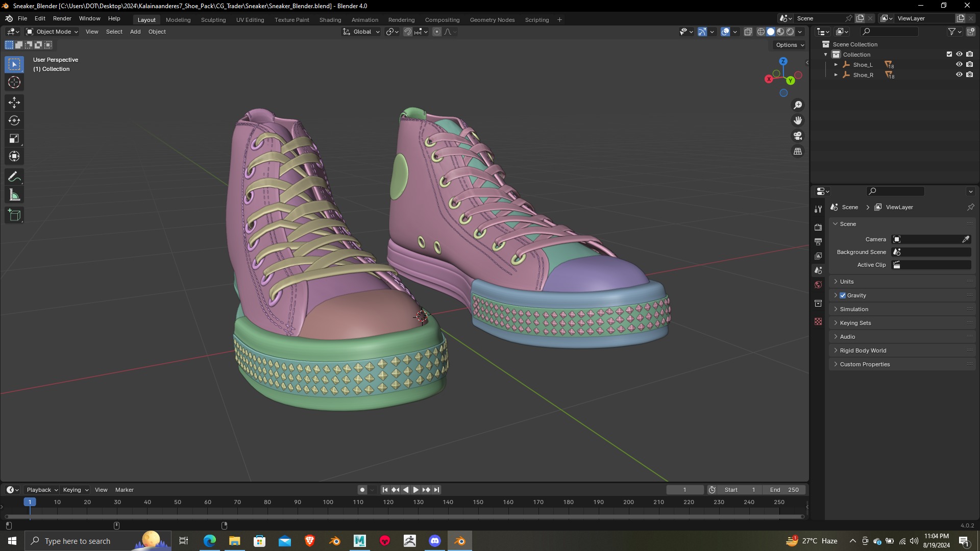Select the Select Box tool

pyautogui.click(x=14, y=64)
